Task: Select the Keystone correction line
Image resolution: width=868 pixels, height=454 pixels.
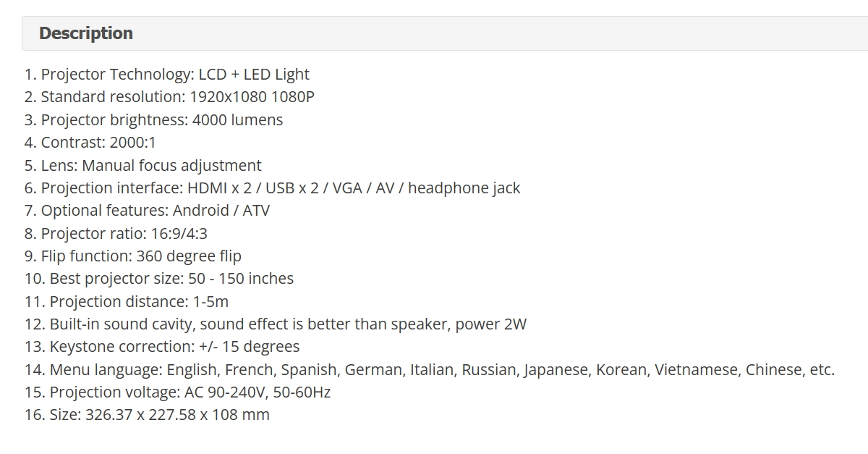Action: [162, 347]
